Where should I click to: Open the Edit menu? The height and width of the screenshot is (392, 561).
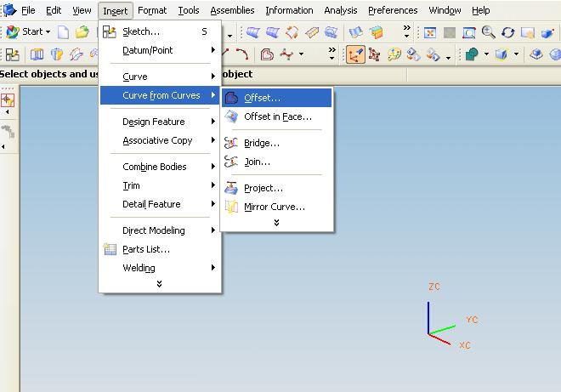click(x=54, y=11)
